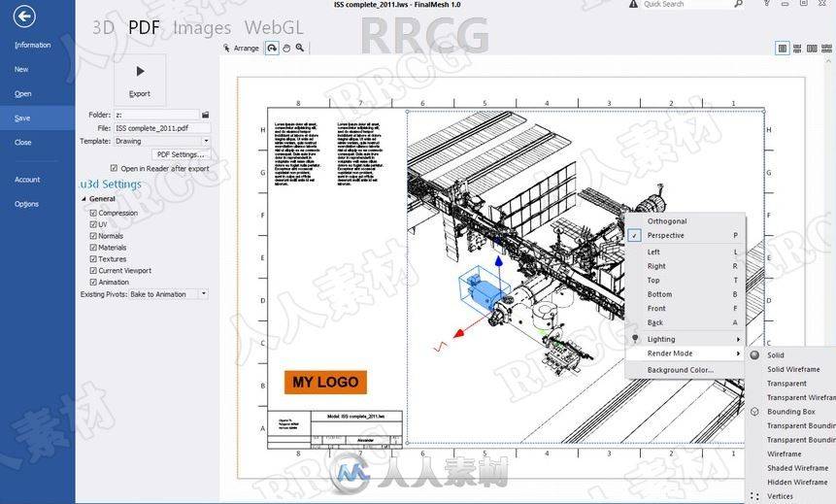Choose Orthogonal from the context menu

[x=667, y=221]
